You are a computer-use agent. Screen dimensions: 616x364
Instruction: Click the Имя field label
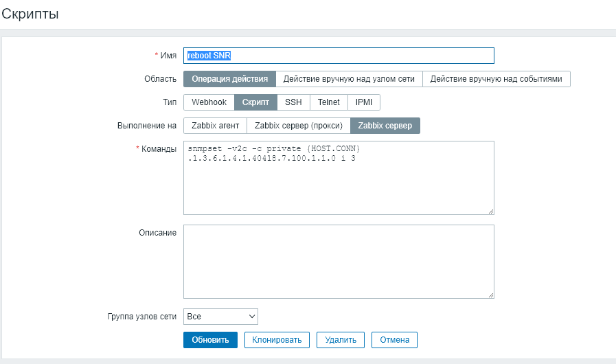[168, 56]
